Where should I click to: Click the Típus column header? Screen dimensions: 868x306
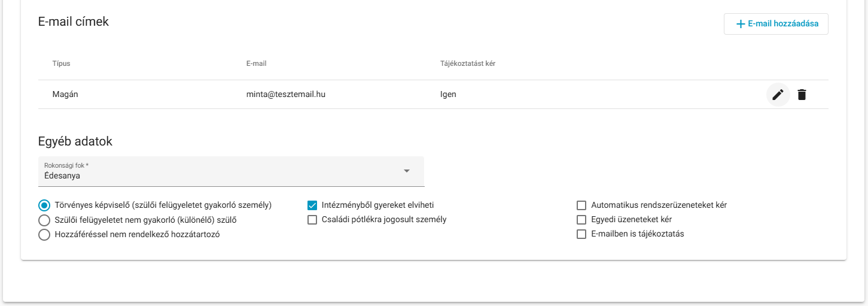pos(62,63)
